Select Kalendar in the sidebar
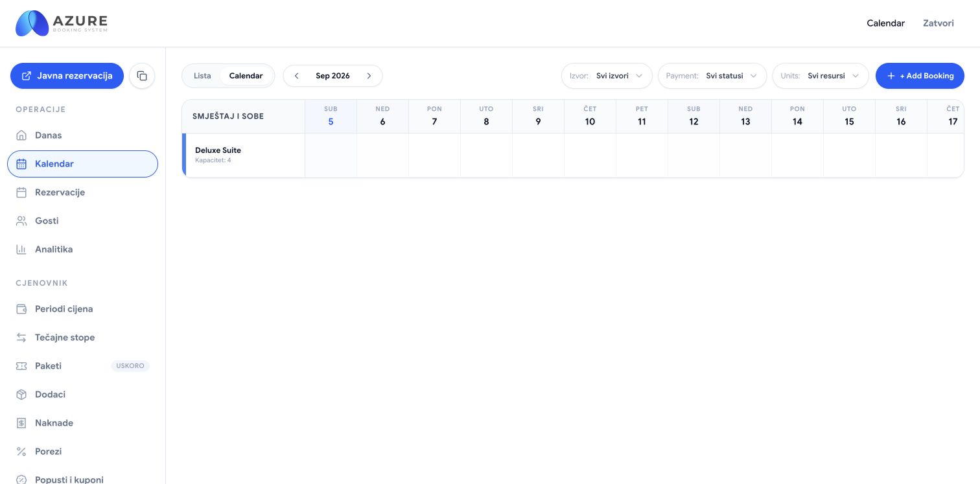 (x=82, y=164)
